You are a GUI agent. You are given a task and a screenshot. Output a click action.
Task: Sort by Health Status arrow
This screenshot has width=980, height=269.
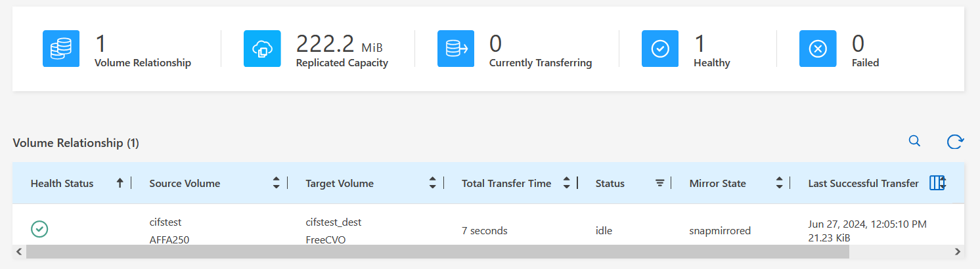[120, 183]
